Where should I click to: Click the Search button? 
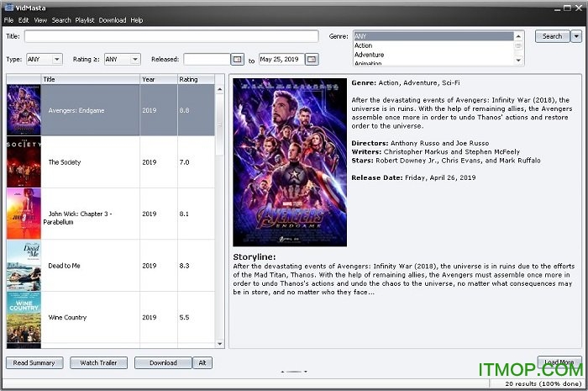pos(553,36)
